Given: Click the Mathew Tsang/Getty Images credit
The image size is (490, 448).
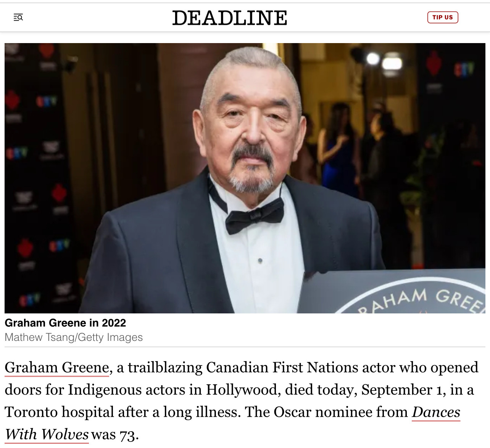Looking at the screenshot, I should pyautogui.click(x=74, y=337).
